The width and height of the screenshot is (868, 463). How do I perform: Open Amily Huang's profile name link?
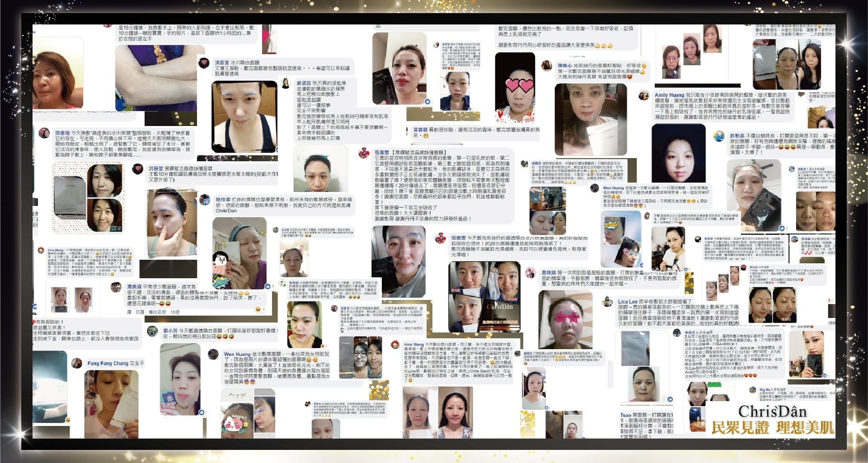(669, 95)
